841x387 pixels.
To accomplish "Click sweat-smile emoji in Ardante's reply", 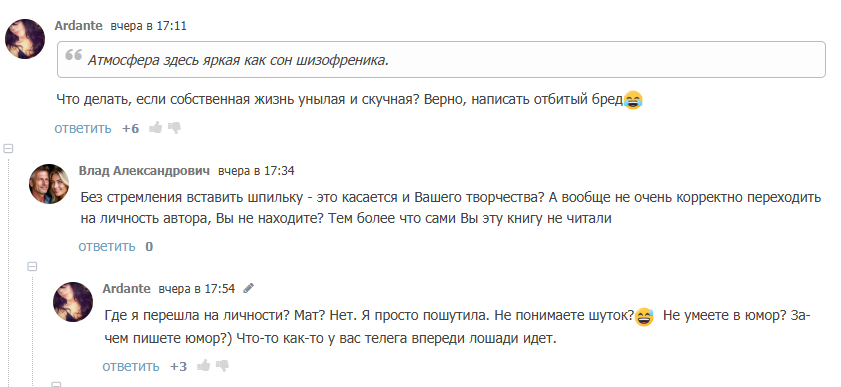I will 645,317.
